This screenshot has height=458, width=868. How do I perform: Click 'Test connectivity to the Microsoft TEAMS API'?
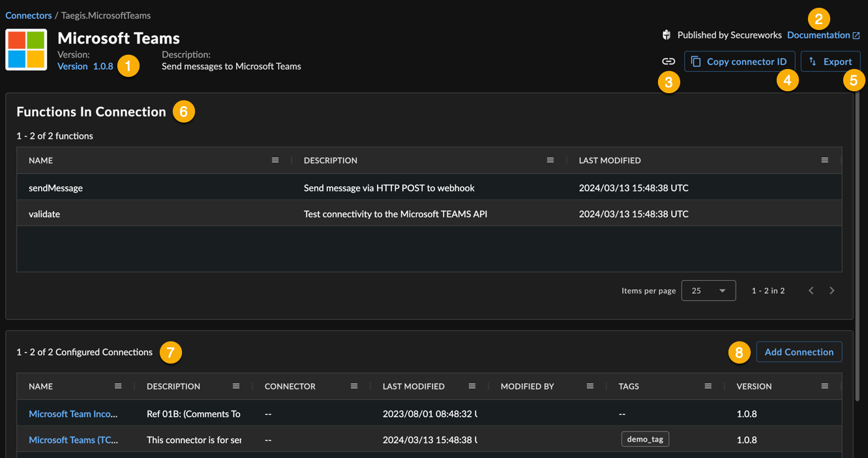coord(396,214)
